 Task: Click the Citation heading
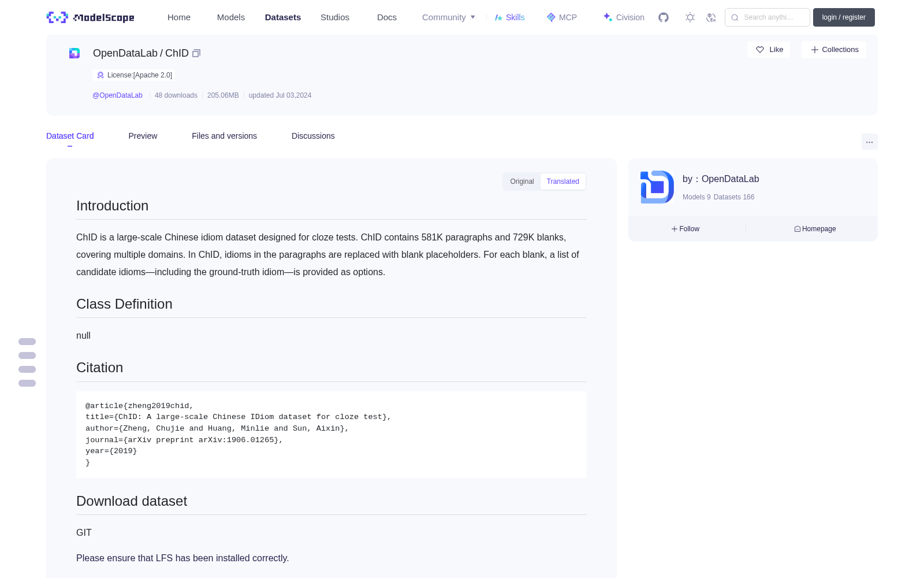point(100,368)
